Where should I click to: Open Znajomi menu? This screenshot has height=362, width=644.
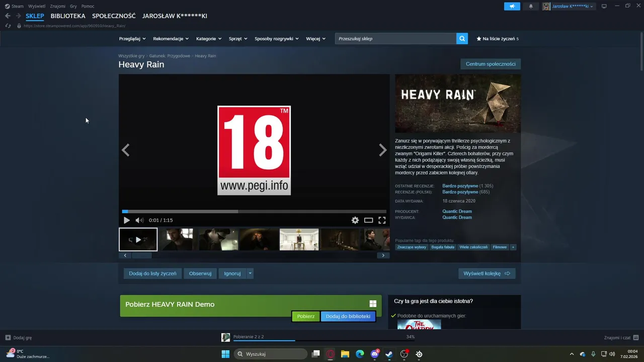[x=57, y=6]
